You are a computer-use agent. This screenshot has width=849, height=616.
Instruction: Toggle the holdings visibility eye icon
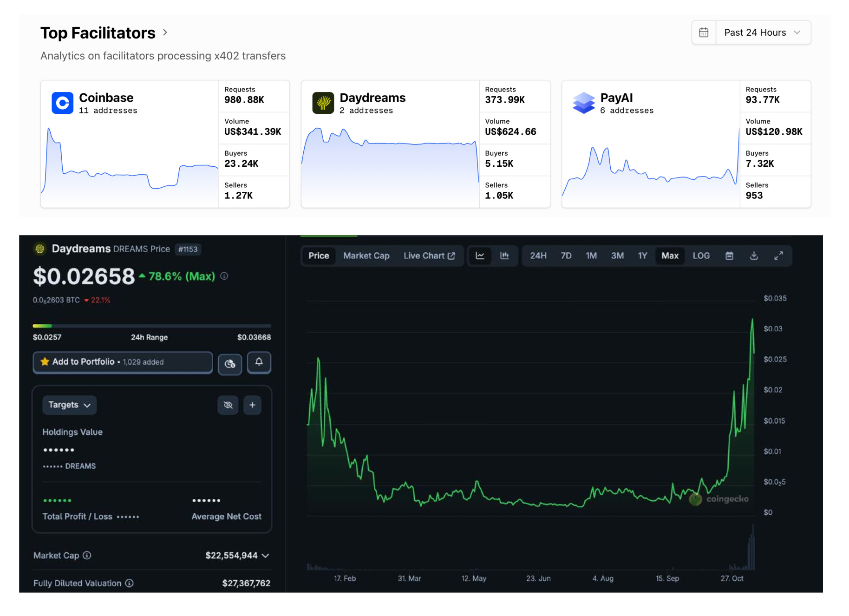pyautogui.click(x=228, y=405)
